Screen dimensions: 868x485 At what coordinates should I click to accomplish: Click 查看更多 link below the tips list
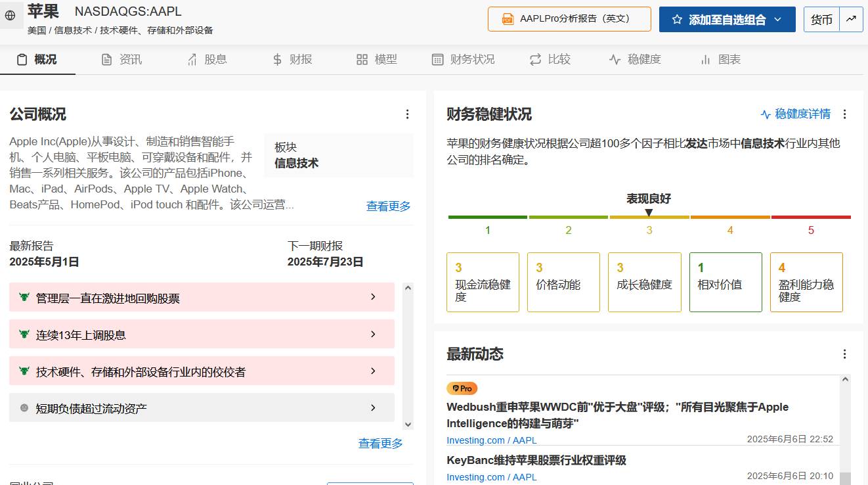point(381,444)
